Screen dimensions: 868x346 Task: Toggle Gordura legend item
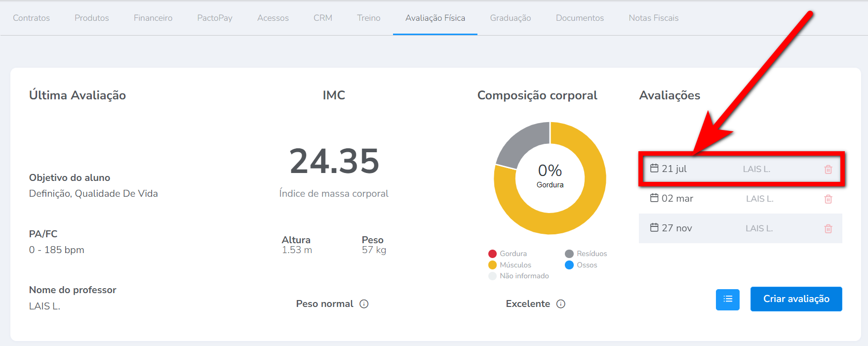[508, 254]
